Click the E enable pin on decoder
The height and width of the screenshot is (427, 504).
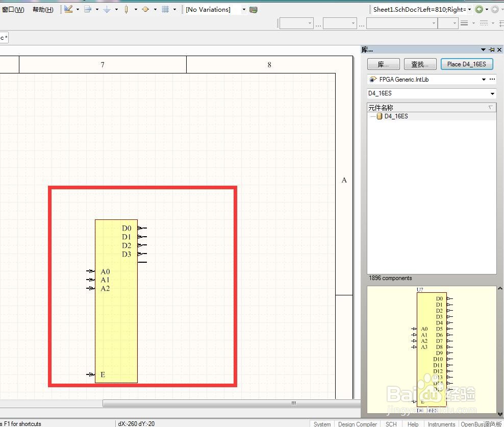pos(91,374)
